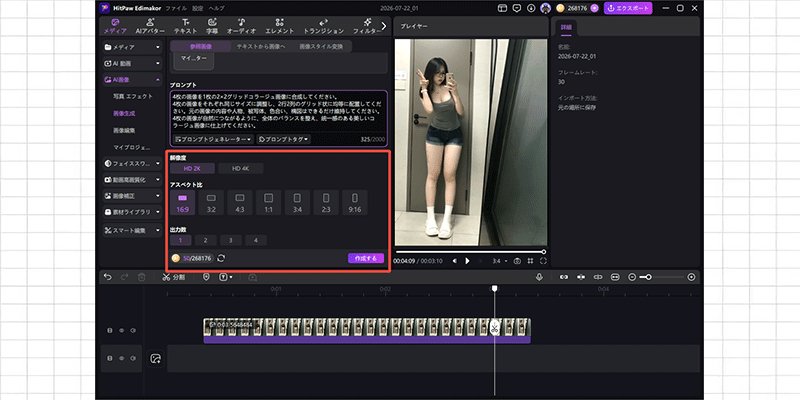This screenshot has width=800, height=400.
Task: Select HD 2K resolution
Action: tap(192, 168)
